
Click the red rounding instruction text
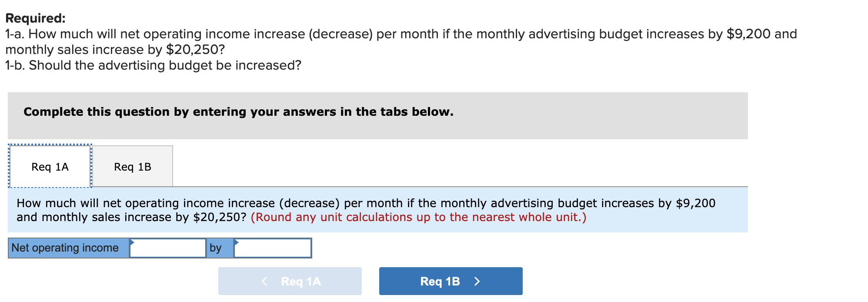point(420,217)
